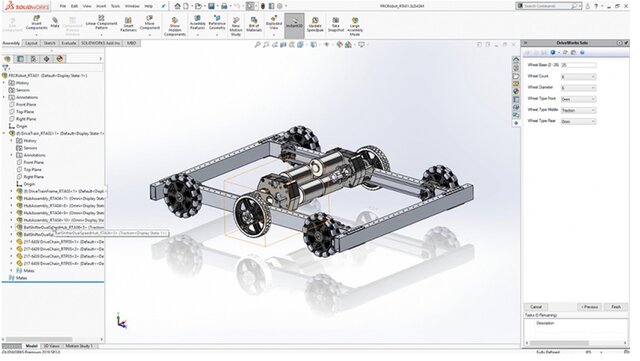Toggle Large Assembly Mode

(355, 26)
